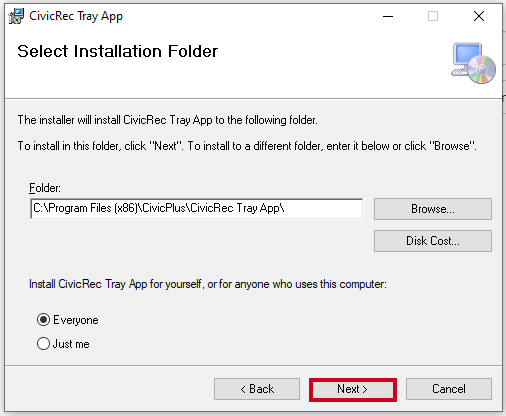
Task: Click the installer icon in the title bar
Action: pyautogui.click(x=16, y=16)
